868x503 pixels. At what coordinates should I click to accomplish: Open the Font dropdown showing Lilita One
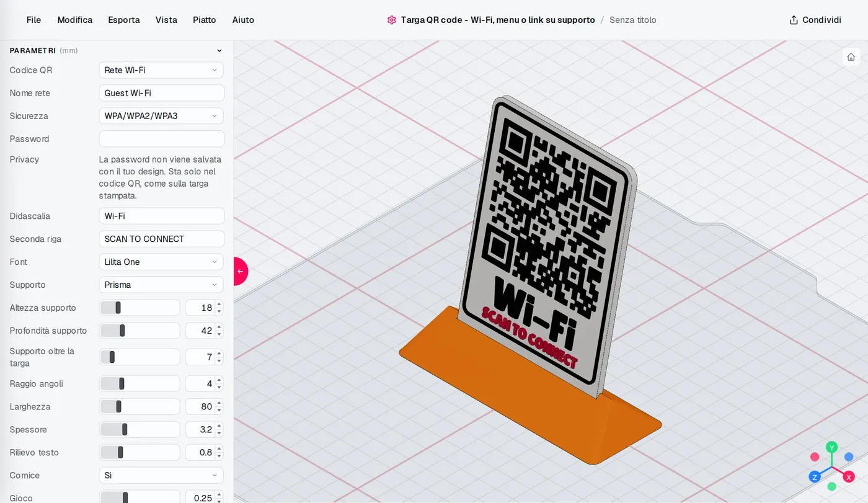(x=161, y=262)
